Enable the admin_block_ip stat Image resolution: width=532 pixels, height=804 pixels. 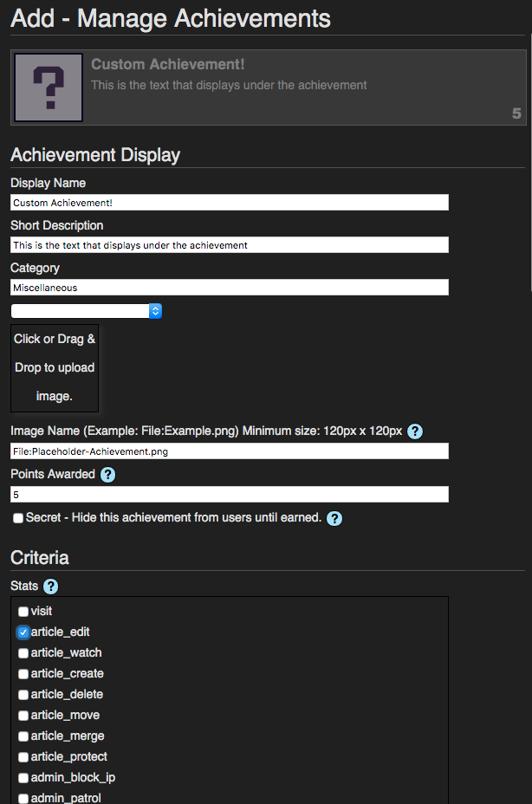(23, 778)
